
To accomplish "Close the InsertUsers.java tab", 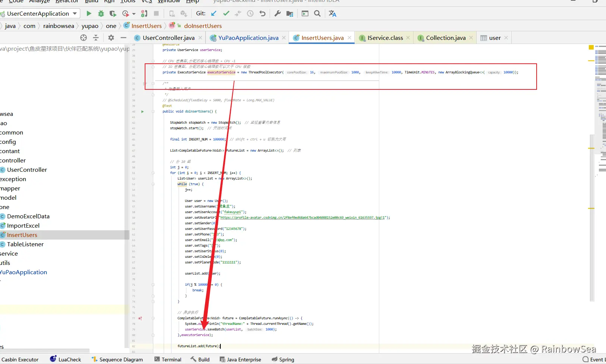I will click(x=349, y=38).
